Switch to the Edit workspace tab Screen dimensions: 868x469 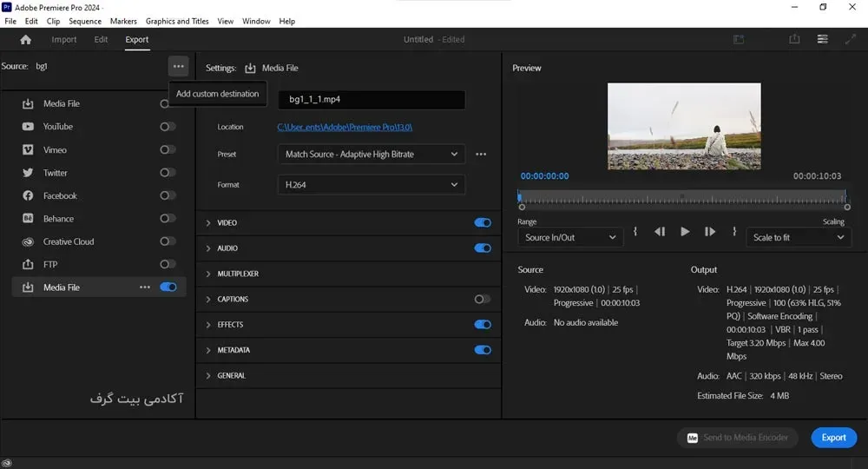pyautogui.click(x=101, y=39)
